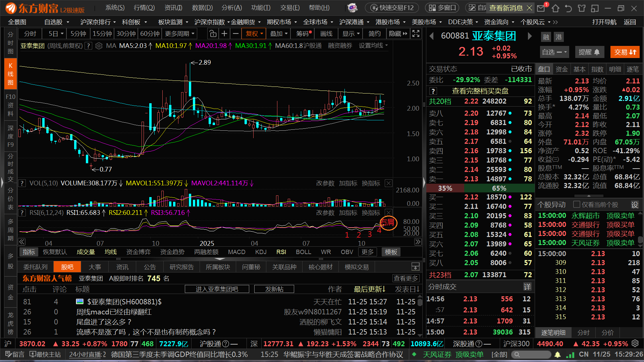Open the 复权 dropdown
This screenshot has height=362, width=644.
point(254,34)
